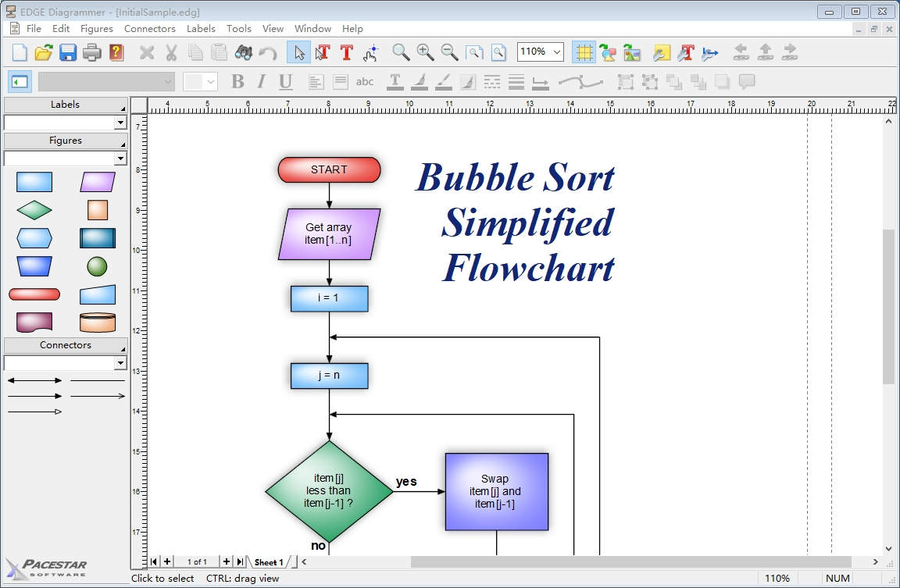Click the START shape in flowchart

[x=329, y=169]
